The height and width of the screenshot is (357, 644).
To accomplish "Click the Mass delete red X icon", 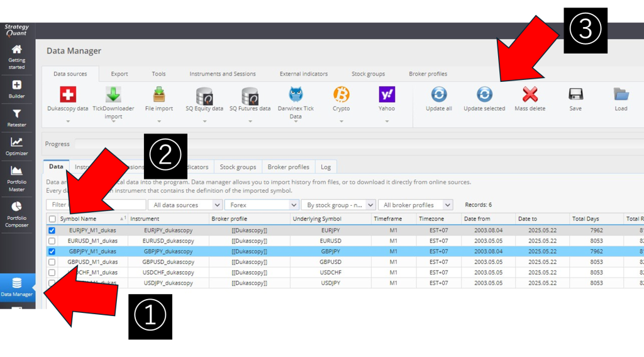I will pyautogui.click(x=530, y=95).
